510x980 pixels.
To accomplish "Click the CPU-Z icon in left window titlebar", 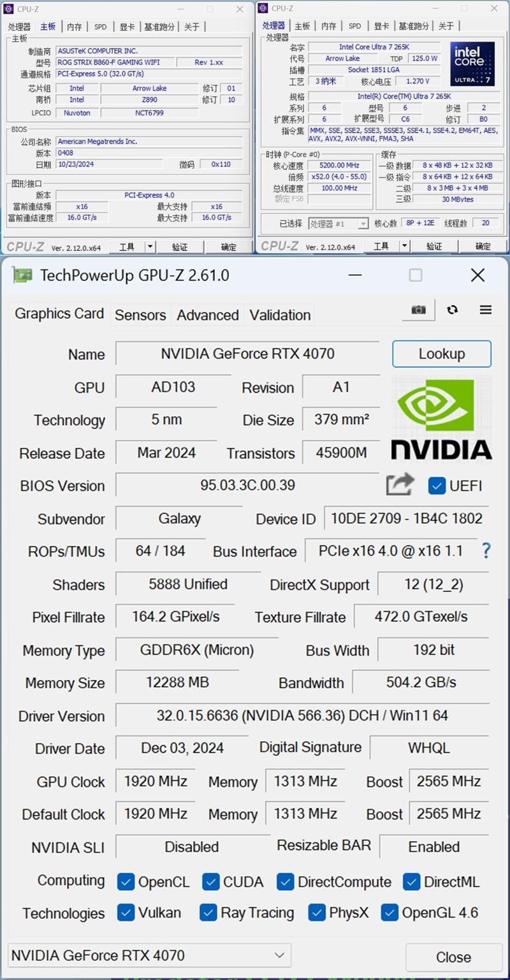I will pyautogui.click(x=9, y=9).
